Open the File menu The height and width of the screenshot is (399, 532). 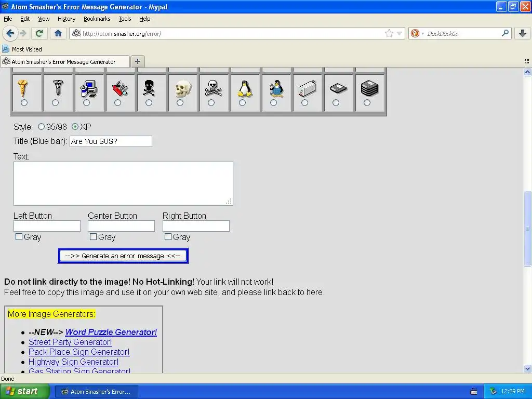pos(8,19)
